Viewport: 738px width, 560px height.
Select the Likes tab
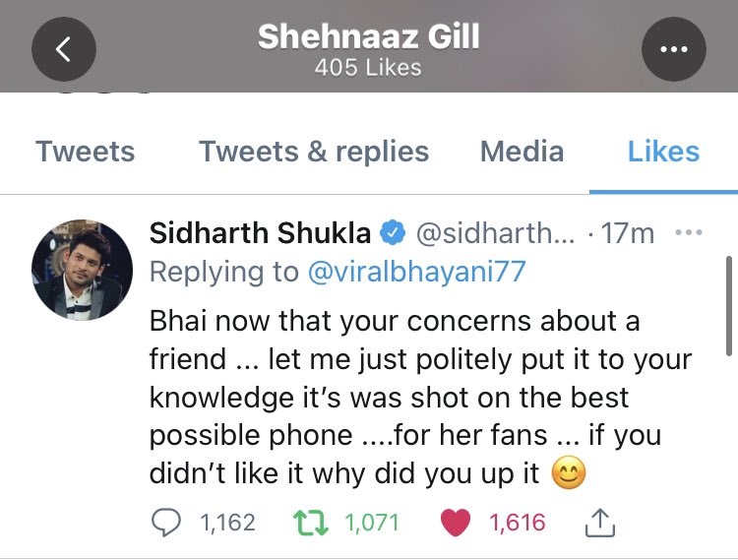click(x=663, y=152)
